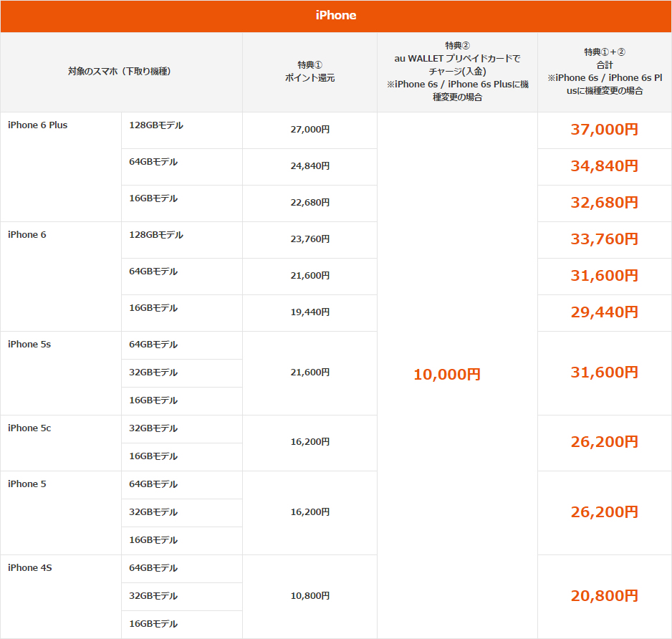Click 26,200円 total in the iPhone 5c row
The image size is (672, 639).
[x=604, y=442]
